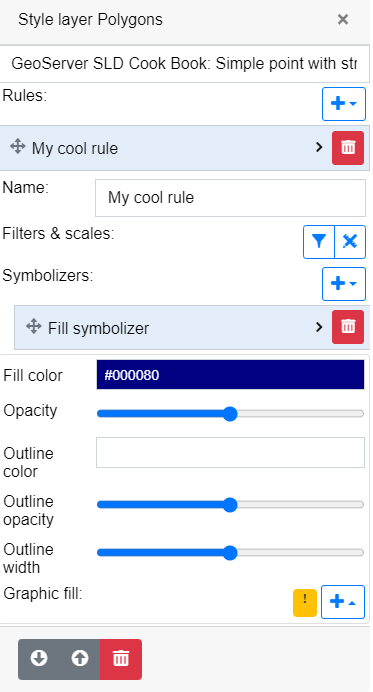The width and height of the screenshot is (373, 692).
Task: Click the clear filter icon
Action: (x=350, y=242)
